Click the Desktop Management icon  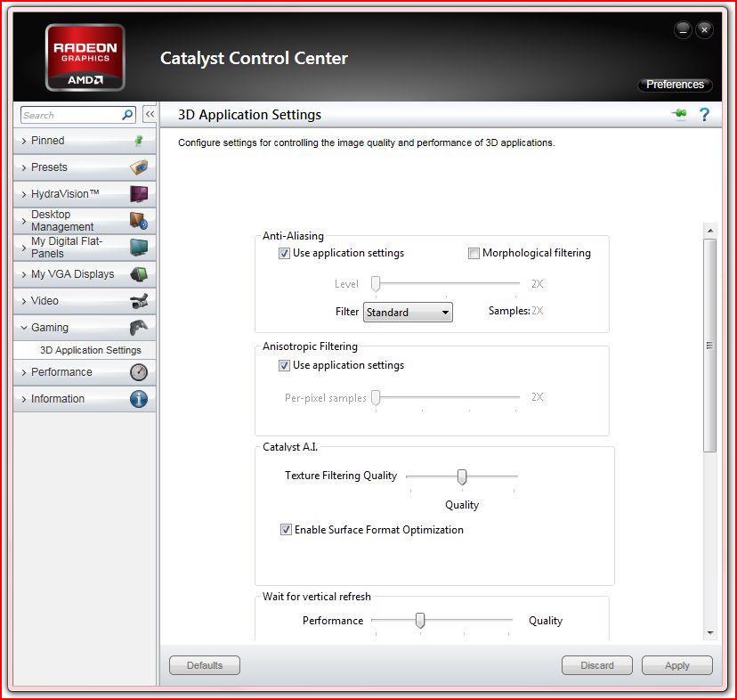139,221
